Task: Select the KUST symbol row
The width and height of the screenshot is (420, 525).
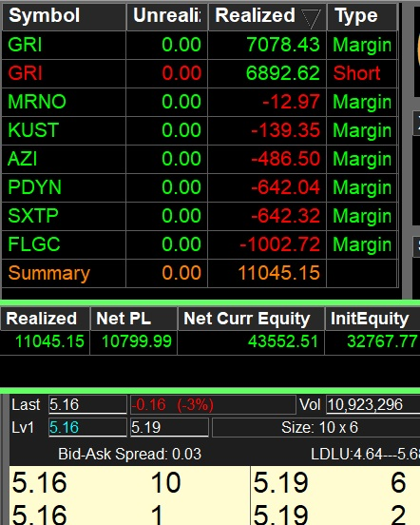Action: point(33,130)
